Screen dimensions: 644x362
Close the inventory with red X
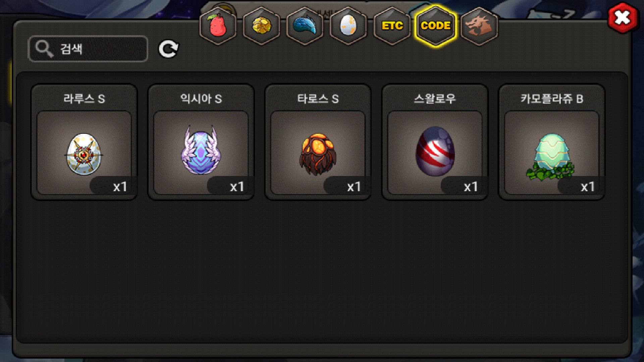pyautogui.click(x=623, y=18)
